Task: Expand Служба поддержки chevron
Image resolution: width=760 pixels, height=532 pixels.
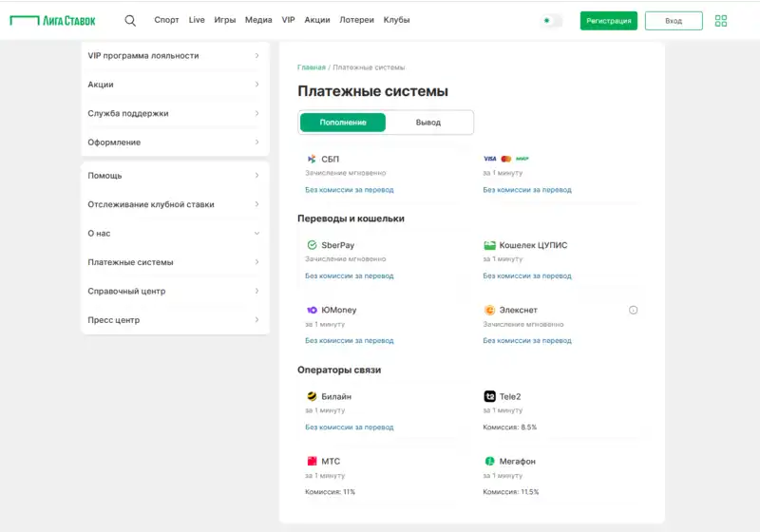Action: pos(256,113)
